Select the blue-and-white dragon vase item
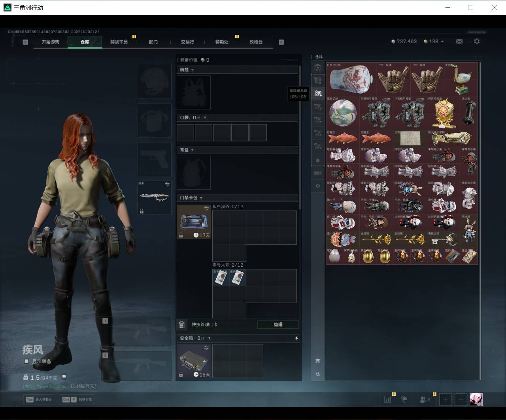This screenshot has width=506, height=420. click(351, 79)
